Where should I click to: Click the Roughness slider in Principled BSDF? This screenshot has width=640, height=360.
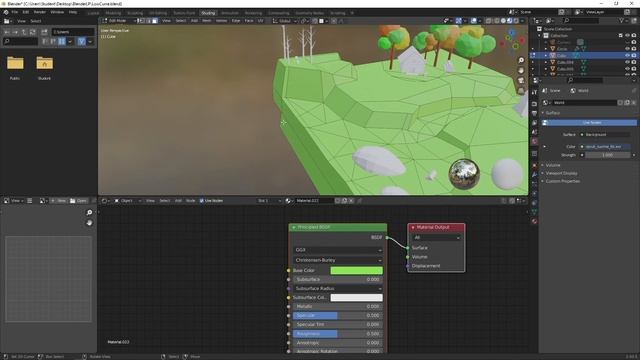[x=338, y=334]
